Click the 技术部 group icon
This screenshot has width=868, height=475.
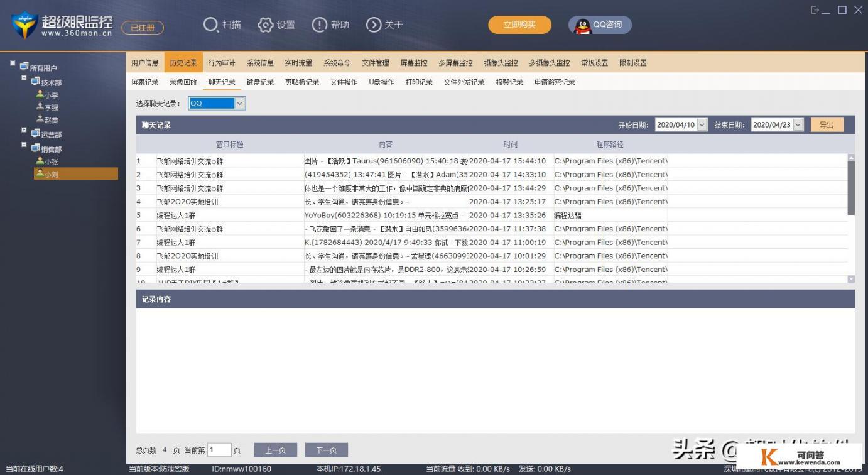tap(35, 82)
